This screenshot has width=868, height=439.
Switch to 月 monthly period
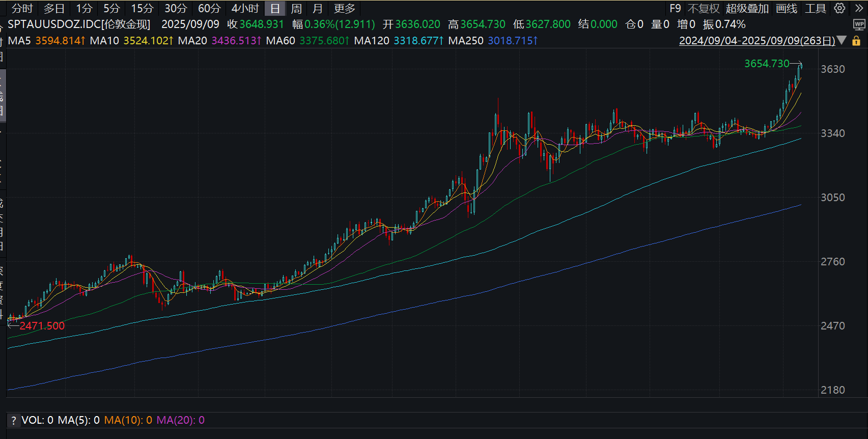[318, 9]
